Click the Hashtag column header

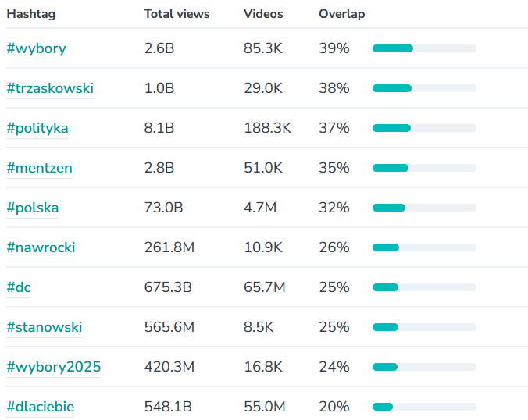coord(31,14)
